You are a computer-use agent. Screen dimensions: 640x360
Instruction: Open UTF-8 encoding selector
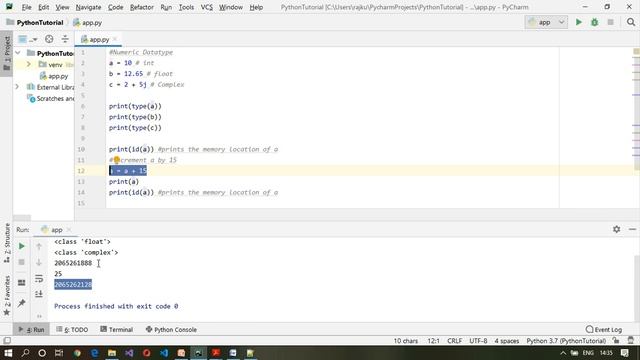[478, 341]
